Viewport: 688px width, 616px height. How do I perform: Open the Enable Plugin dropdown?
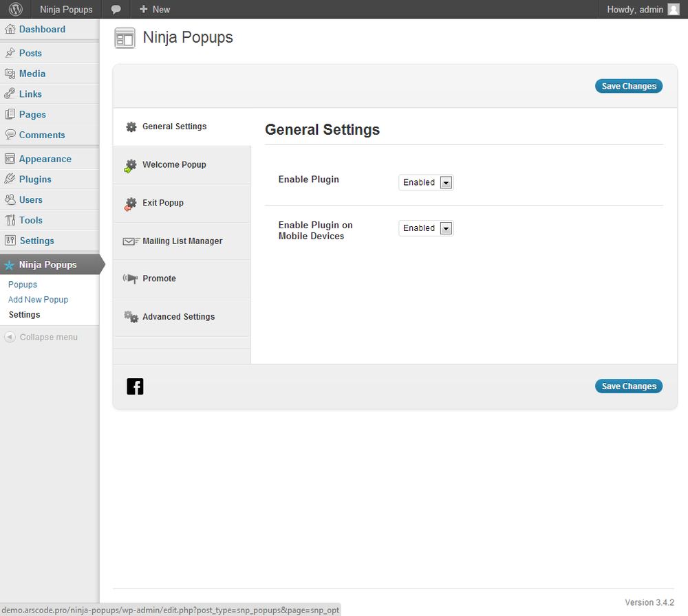coord(426,182)
